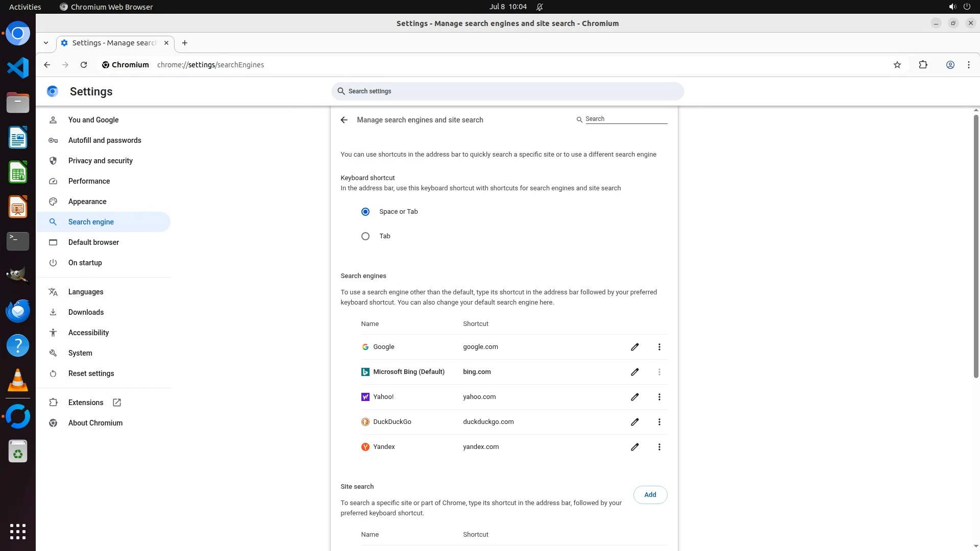Bookmark this tab with star icon
The width and height of the screenshot is (980, 551).
[897, 65]
